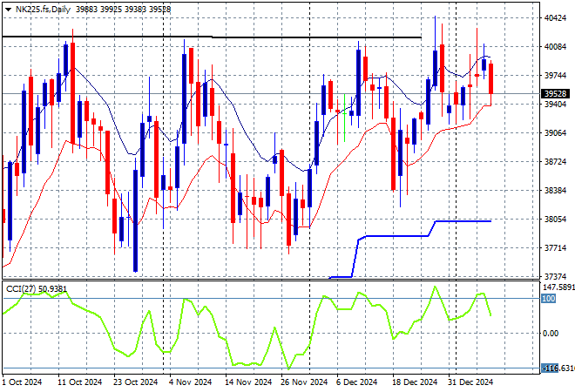Image resolution: width=575 pixels, height=392 pixels.
Task: Click the NK225.fs,Daily chart title
Action: [x=43, y=10]
